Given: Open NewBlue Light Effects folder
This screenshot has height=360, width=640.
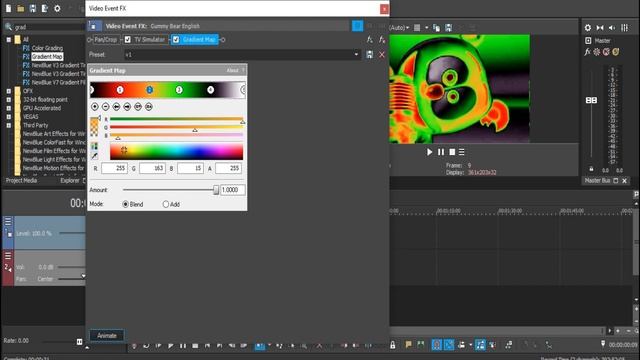Looking at the screenshot, I should tap(54, 160).
